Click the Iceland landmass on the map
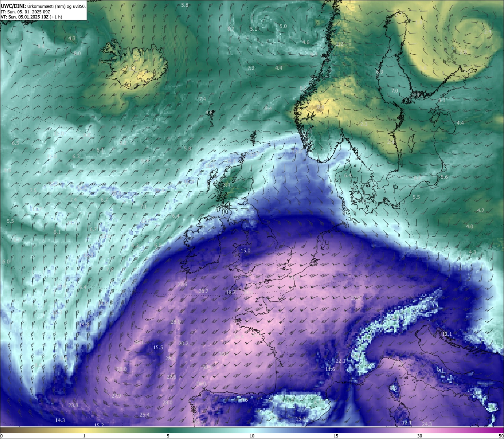 pyautogui.click(x=133, y=65)
